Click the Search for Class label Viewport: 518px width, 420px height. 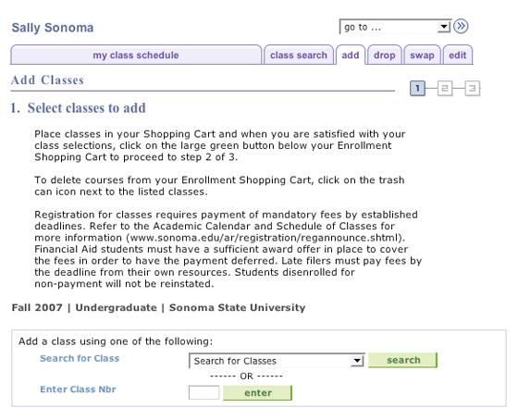click(x=80, y=358)
